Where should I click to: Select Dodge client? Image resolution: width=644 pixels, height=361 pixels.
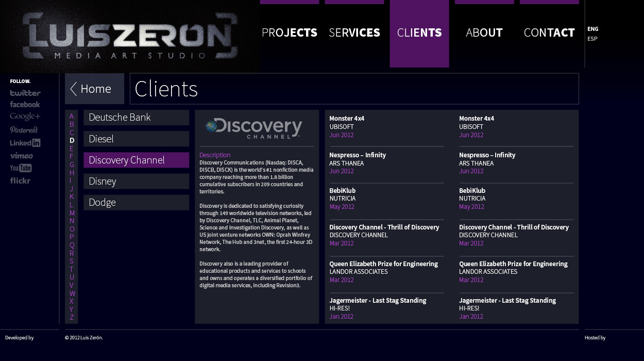click(137, 203)
